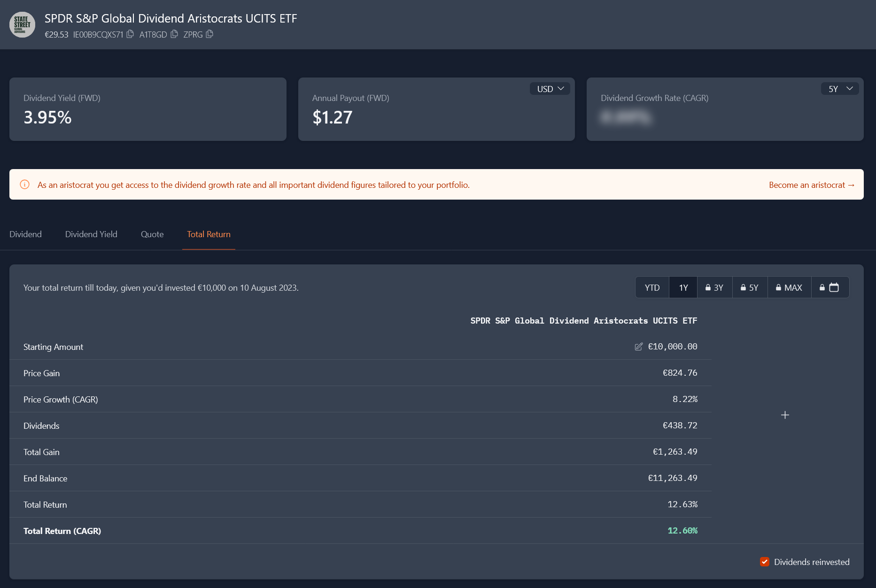The width and height of the screenshot is (876, 588).
Task: Click the ticker text ZPRG
Action: coord(193,35)
